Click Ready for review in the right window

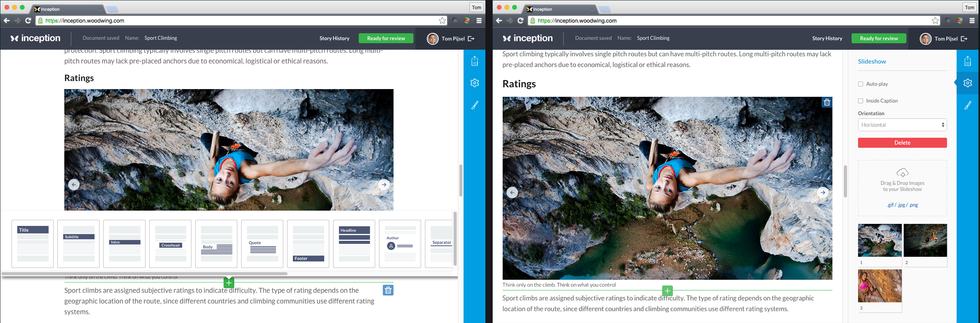[x=879, y=38]
